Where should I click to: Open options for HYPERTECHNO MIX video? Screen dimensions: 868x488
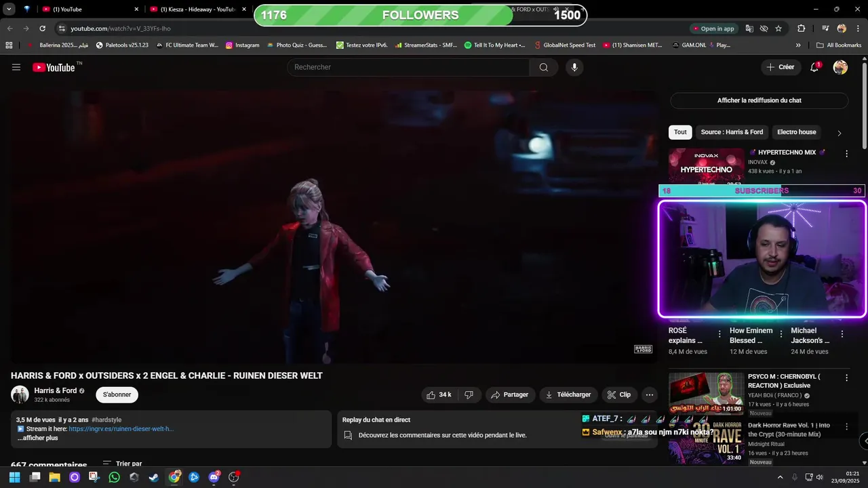(x=846, y=154)
